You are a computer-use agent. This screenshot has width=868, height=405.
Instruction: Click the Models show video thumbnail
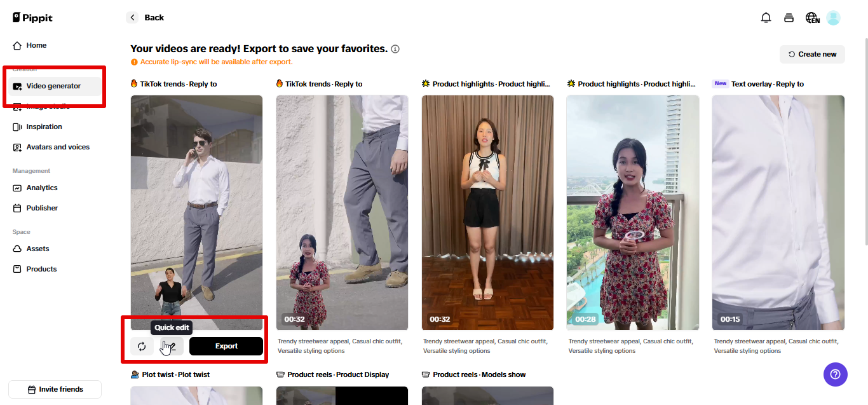tap(487, 395)
